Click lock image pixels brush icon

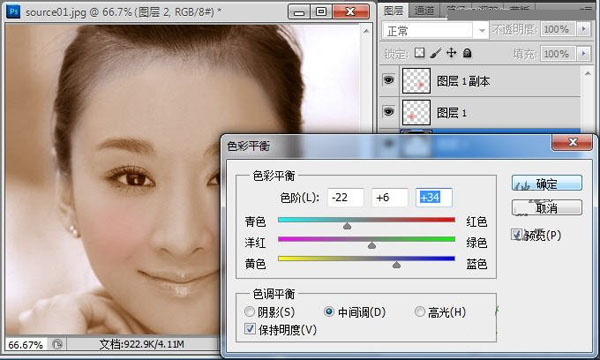[435, 53]
